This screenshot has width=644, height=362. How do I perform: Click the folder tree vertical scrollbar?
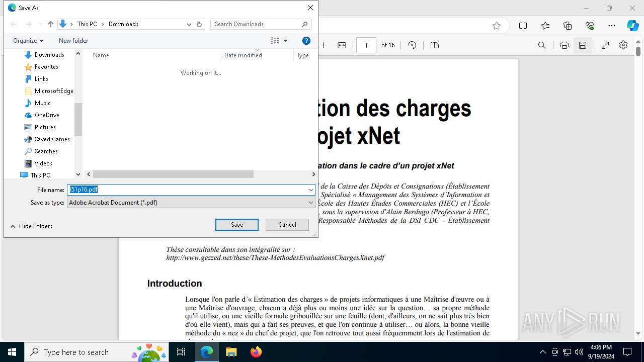click(x=78, y=120)
